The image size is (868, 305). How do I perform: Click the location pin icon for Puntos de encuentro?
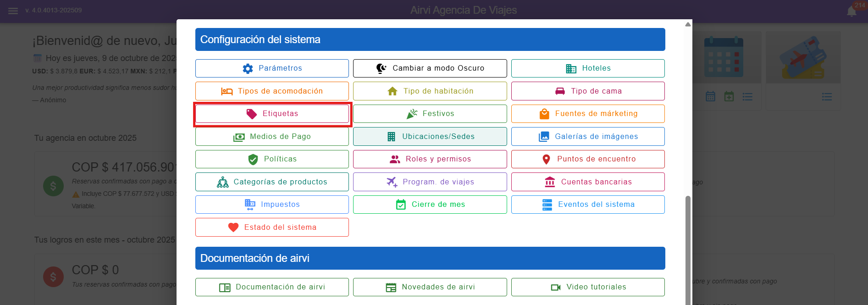(x=546, y=159)
